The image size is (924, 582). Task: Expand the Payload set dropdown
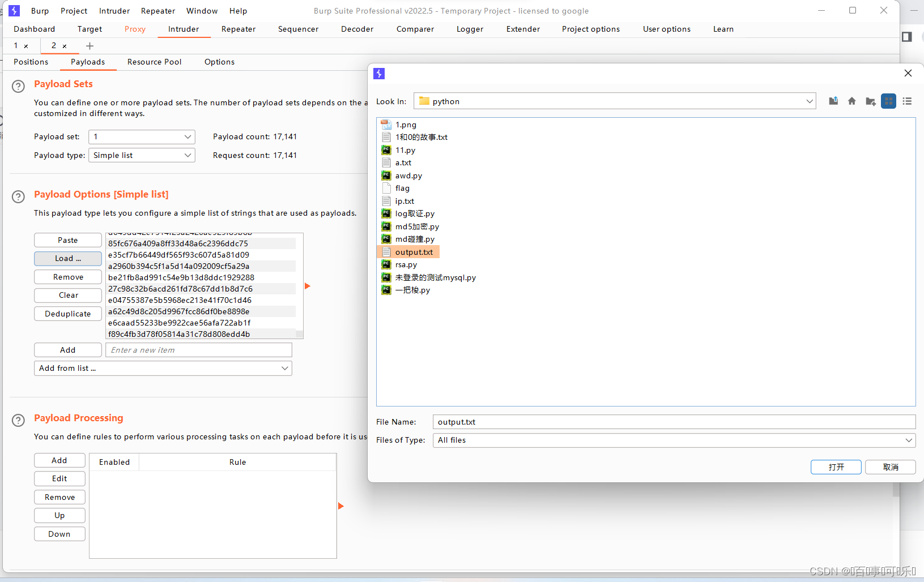pyautogui.click(x=142, y=137)
